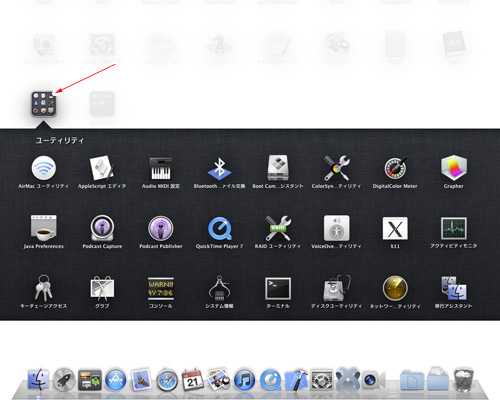Launch QuickTime Player 7

click(x=219, y=228)
